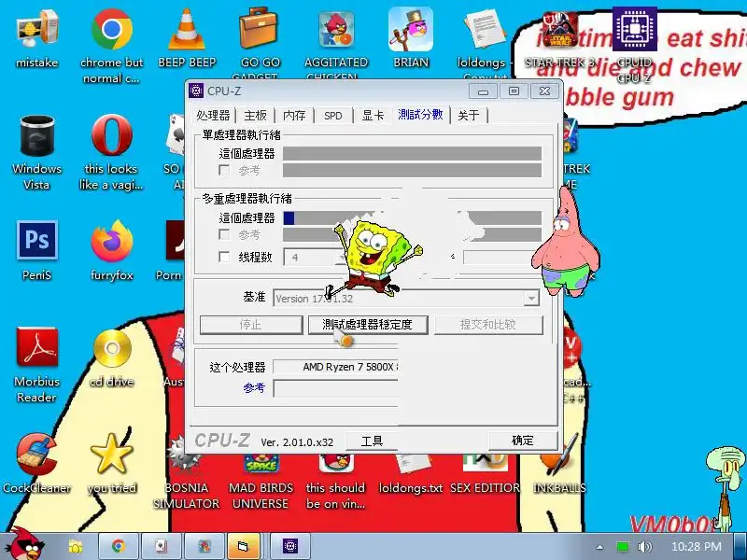Open the cd drive disc icon
This screenshot has height=560, width=747.
[112, 348]
